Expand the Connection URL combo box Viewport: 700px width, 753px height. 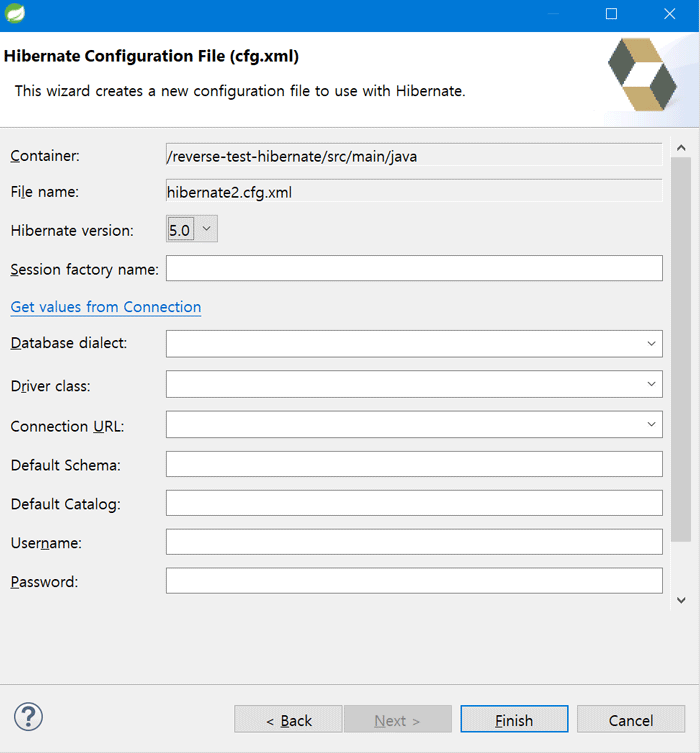(x=651, y=425)
